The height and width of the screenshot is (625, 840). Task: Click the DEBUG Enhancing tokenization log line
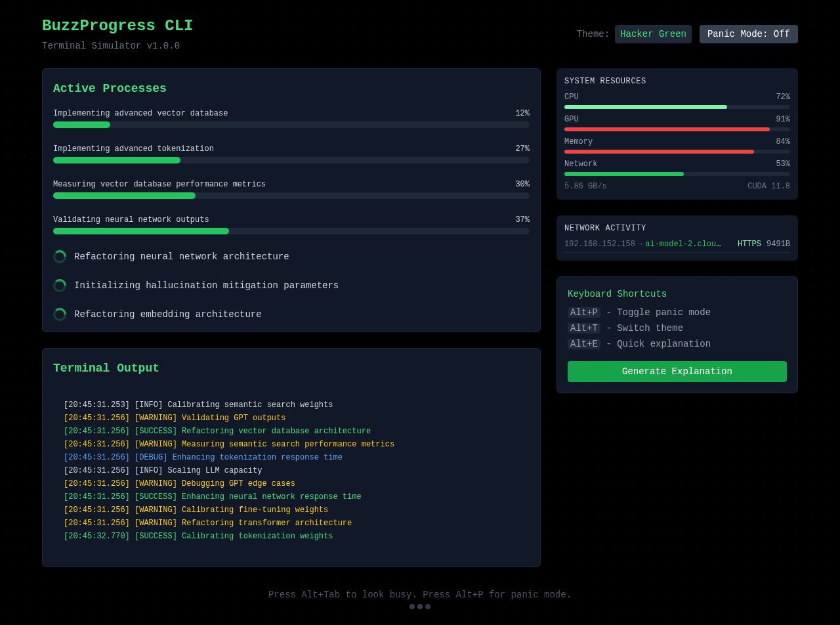[x=203, y=458]
